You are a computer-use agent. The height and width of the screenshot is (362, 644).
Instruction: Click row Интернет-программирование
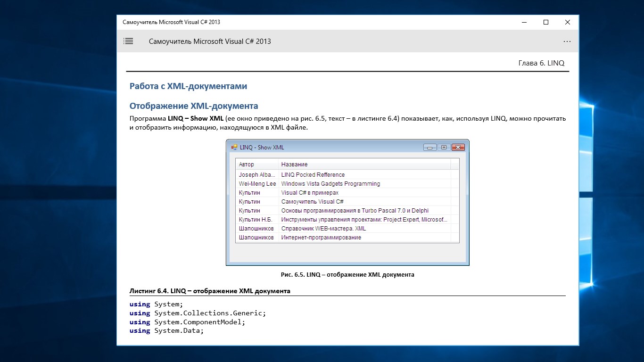(x=347, y=238)
